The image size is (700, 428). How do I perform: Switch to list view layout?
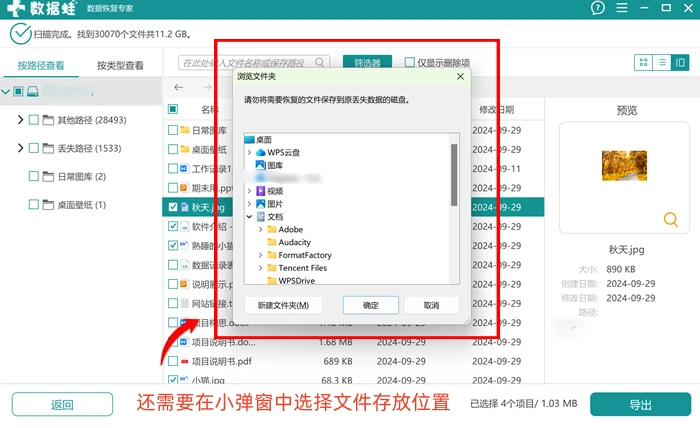point(662,62)
